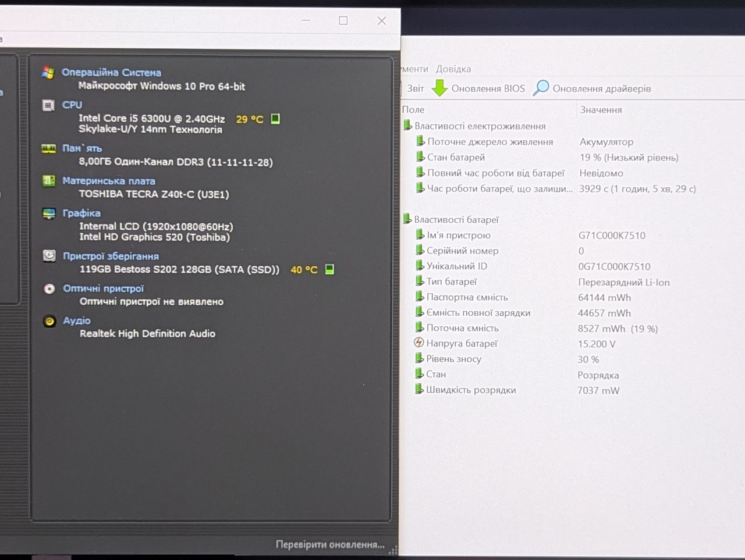Screen dimensions: 745x560
Task: Click the RAM module icon beside Пам'ять
Action: (48, 149)
